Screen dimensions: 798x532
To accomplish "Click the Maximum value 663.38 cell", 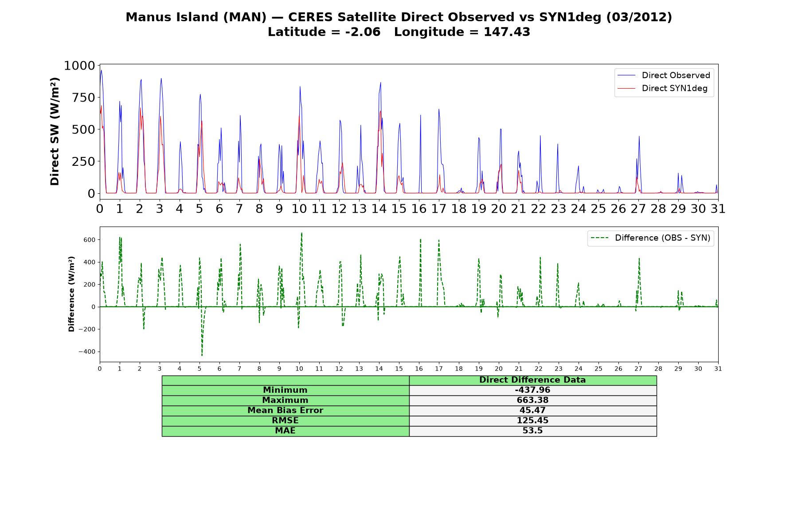I will 532,400.
